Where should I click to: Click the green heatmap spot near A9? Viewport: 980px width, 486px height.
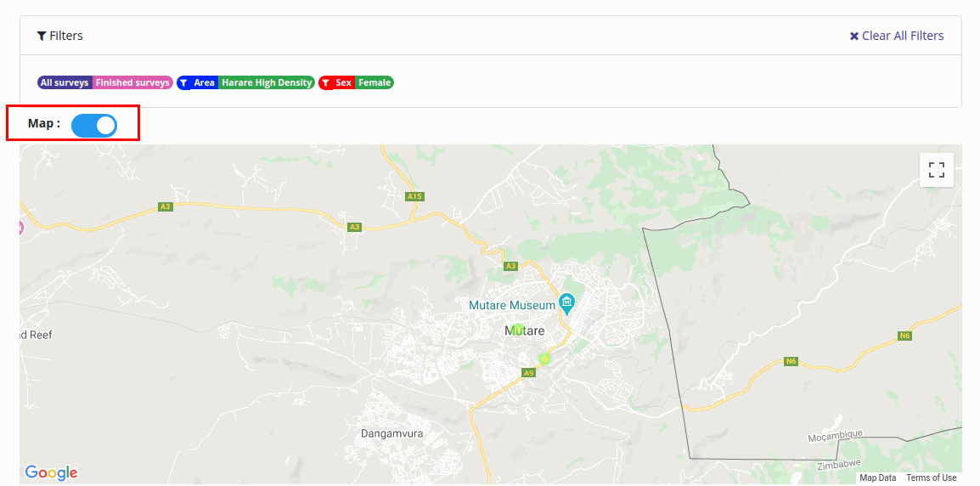pyautogui.click(x=544, y=359)
